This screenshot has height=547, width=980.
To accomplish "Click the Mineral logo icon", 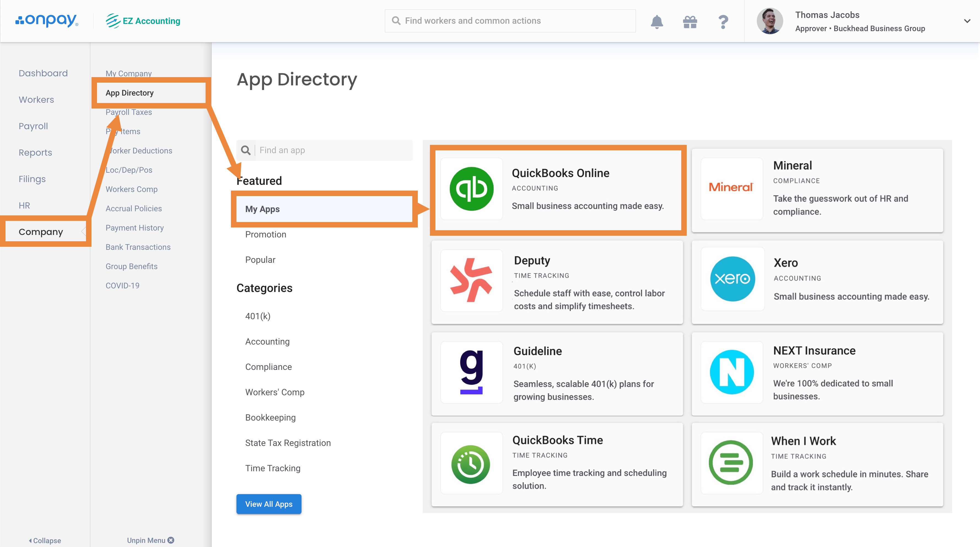I will coord(731,187).
